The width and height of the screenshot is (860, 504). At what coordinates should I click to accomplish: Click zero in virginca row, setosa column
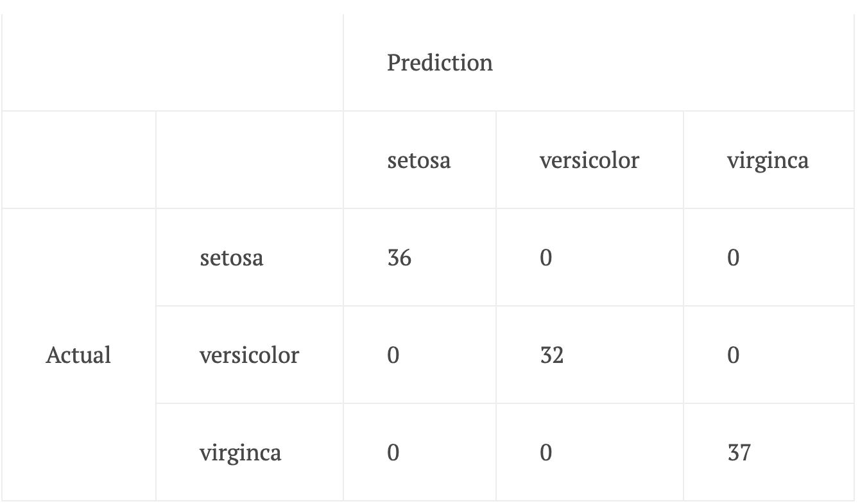coord(393,453)
